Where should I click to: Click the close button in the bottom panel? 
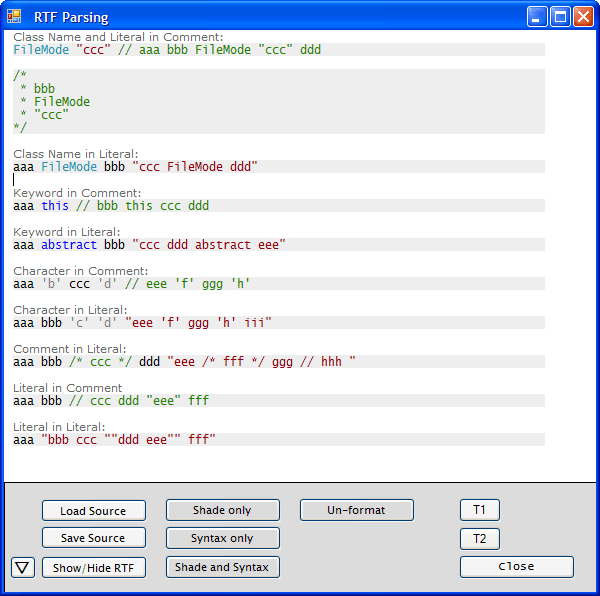[x=517, y=567]
